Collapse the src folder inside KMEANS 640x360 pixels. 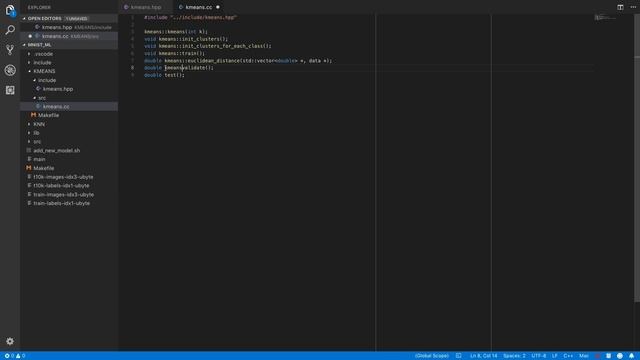42,98
